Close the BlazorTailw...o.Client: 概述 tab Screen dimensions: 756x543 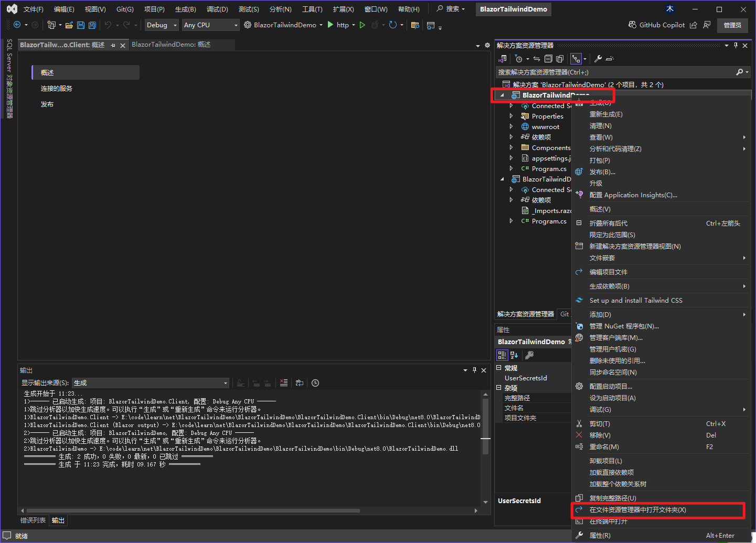(123, 46)
